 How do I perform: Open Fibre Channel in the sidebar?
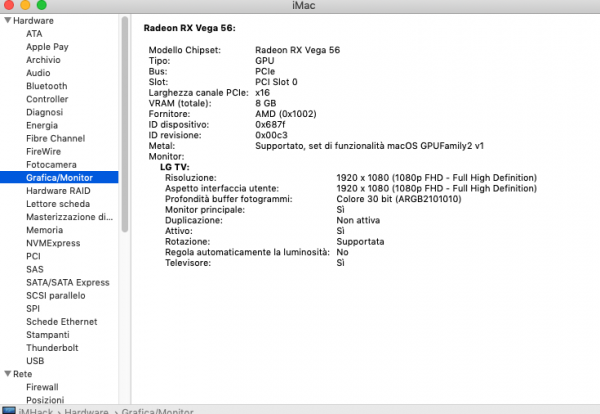click(x=55, y=138)
